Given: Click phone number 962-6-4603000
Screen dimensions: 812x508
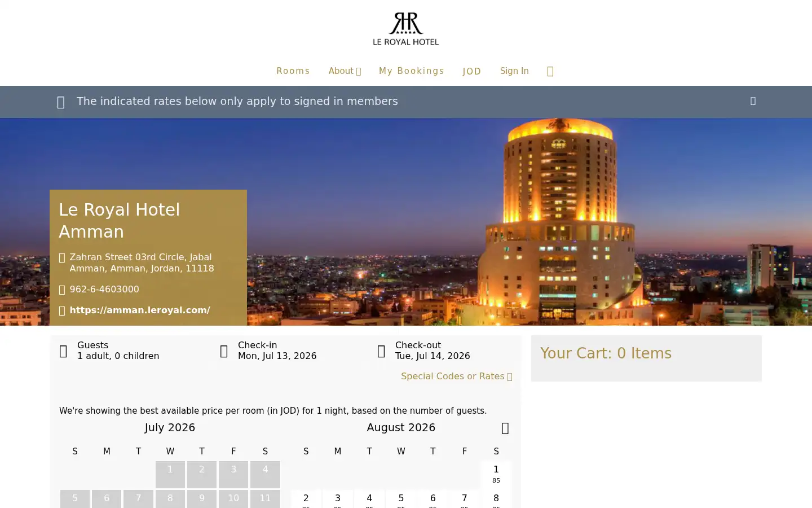Looking at the screenshot, I should click(x=104, y=290).
